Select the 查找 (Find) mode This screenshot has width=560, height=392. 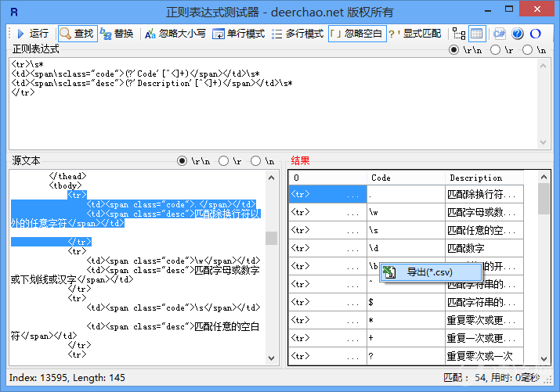(x=77, y=34)
